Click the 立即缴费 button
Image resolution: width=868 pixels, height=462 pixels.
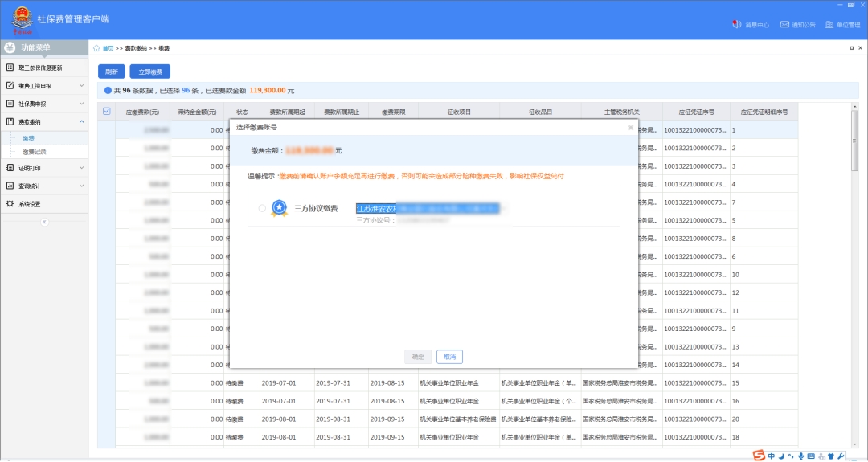149,72
